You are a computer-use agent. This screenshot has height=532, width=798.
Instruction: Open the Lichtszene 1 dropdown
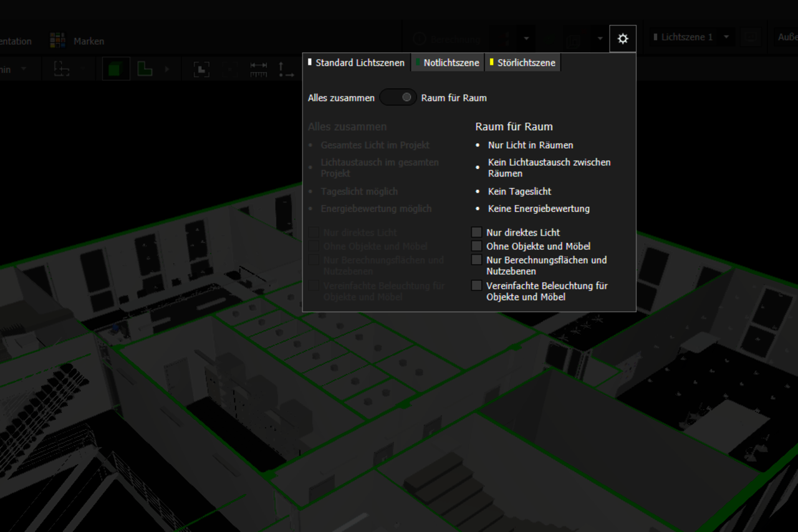pos(691,37)
